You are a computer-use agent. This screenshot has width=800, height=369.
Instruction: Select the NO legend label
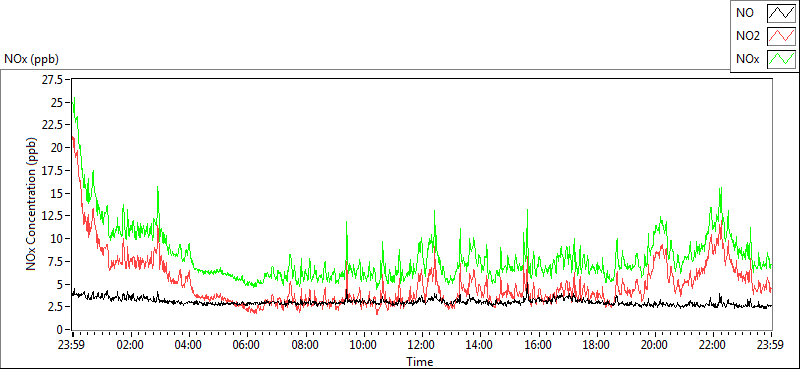pyautogui.click(x=745, y=13)
